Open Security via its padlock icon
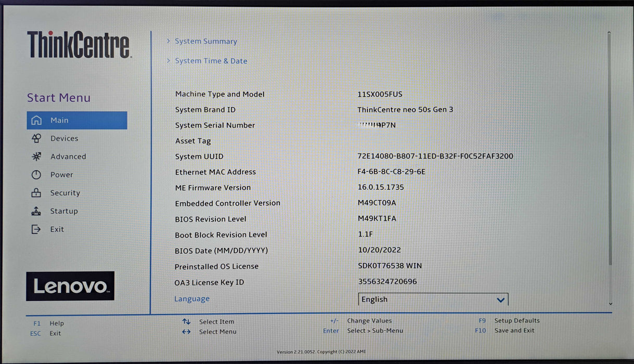 [36, 193]
